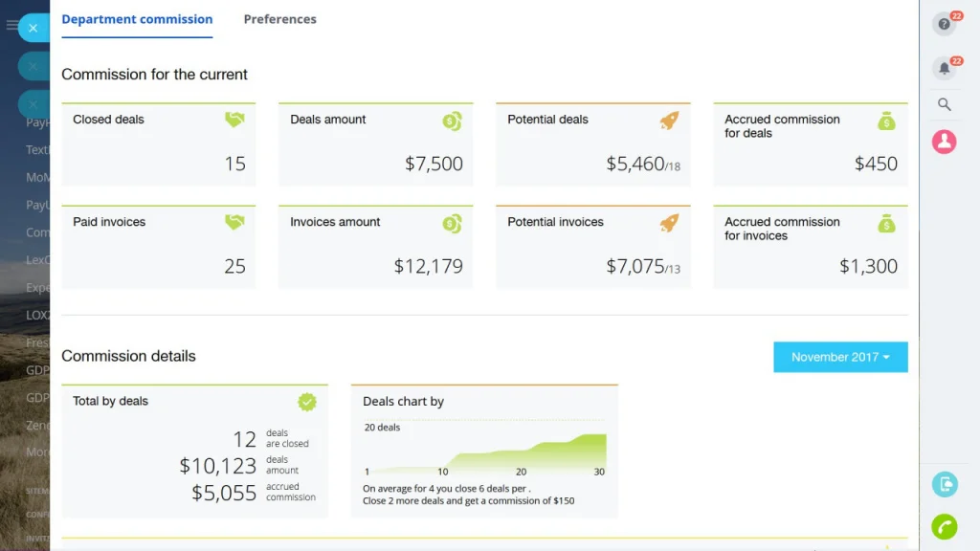Open the notifications bell icon
This screenshot has height=551, width=980.
tap(944, 68)
